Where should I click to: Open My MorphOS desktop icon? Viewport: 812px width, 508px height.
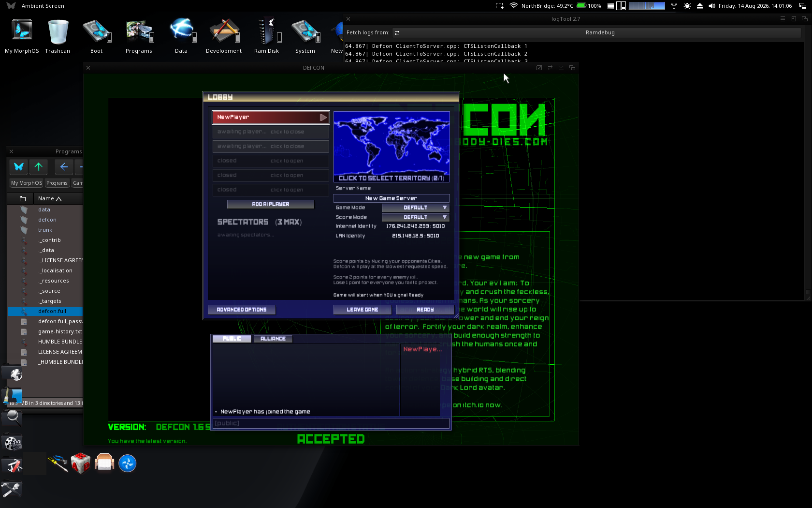point(22,36)
